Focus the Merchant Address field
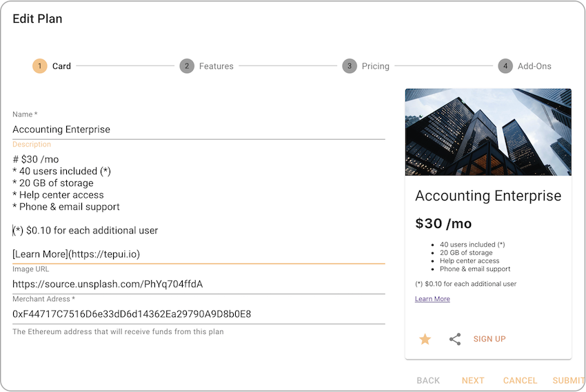The image size is (586, 392). (x=199, y=314)
